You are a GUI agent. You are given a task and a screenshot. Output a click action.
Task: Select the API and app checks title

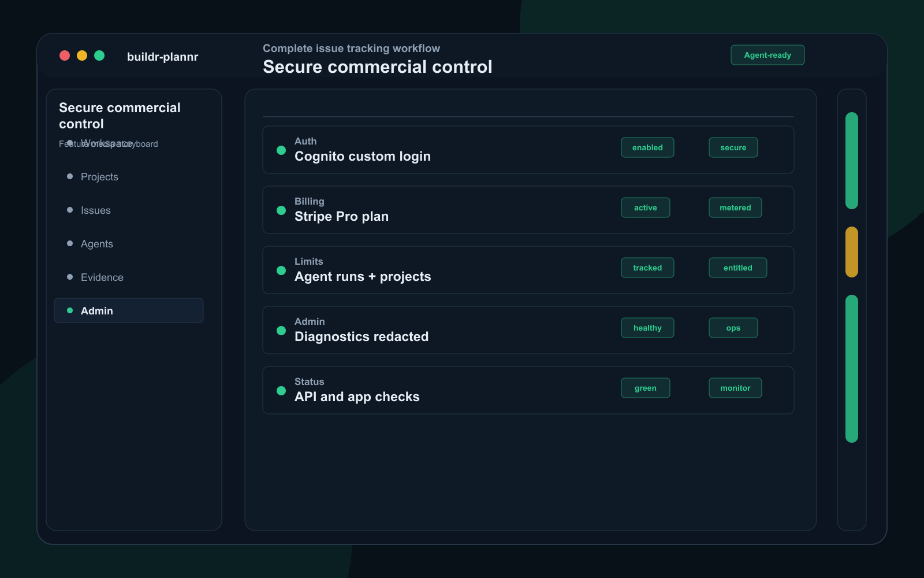pos(357,397)
